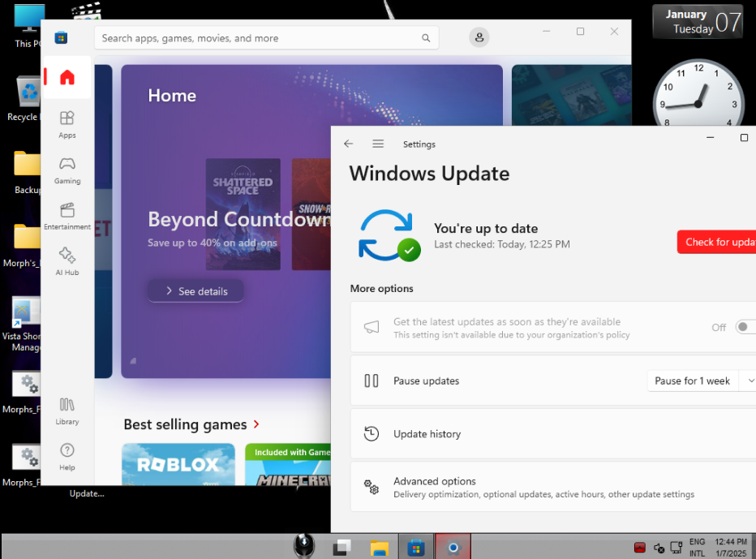This screenshot has height=559, width=756.
Task: Open Apps section in Microsoft Store
Action: click(x=67, y=125)
